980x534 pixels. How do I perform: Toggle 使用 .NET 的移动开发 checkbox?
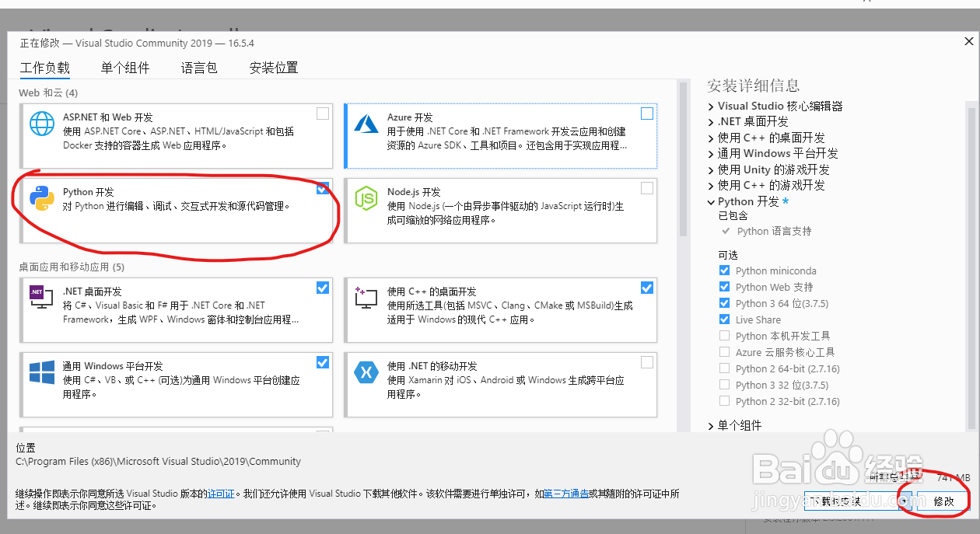point(647,362)
